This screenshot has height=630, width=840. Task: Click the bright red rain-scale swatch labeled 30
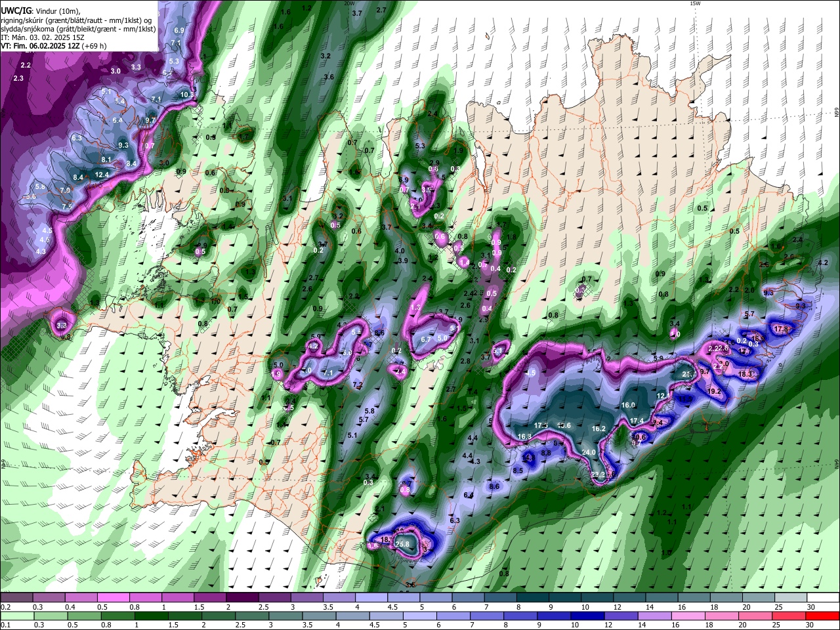[823, 616]
